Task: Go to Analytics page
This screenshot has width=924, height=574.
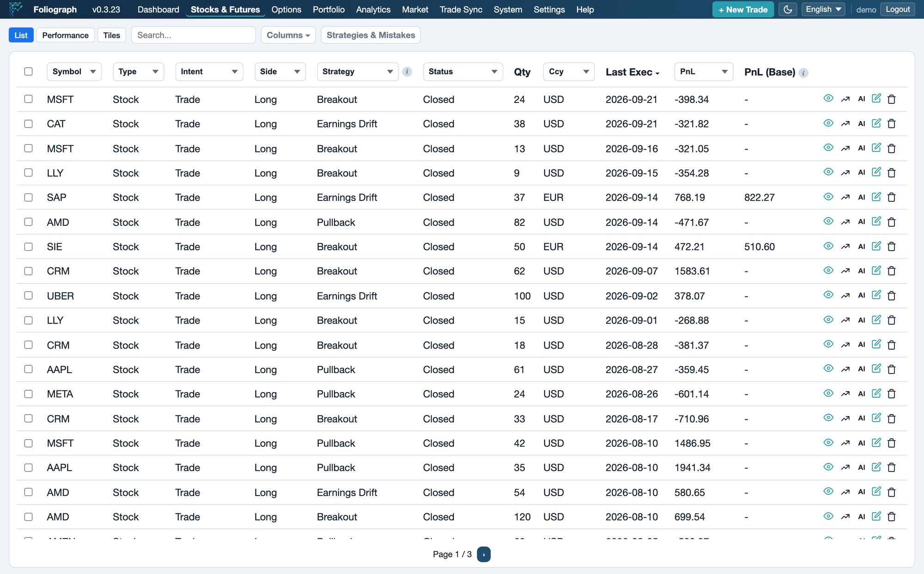Action: [x=373, y=9]
